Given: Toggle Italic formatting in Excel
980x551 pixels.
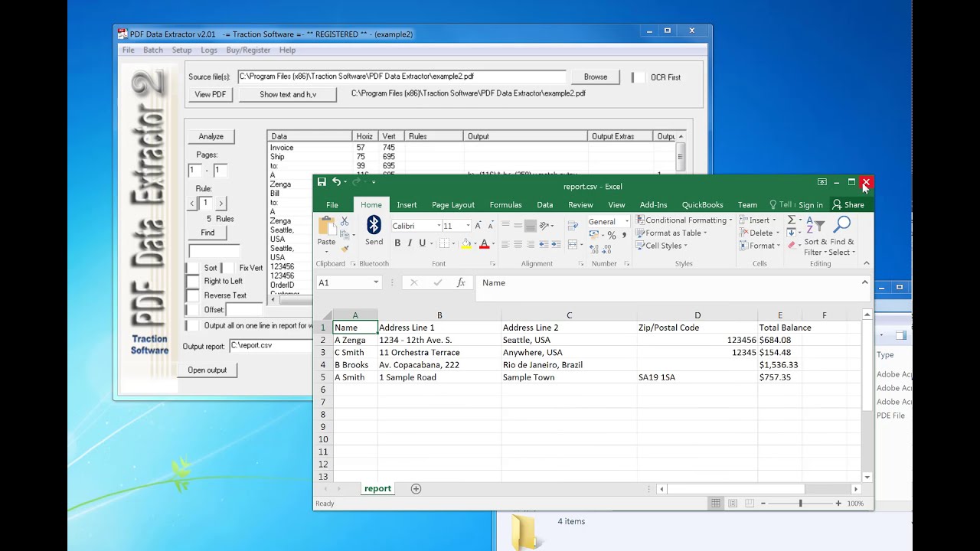Looking at the screenshot, I should click(410, 243).
